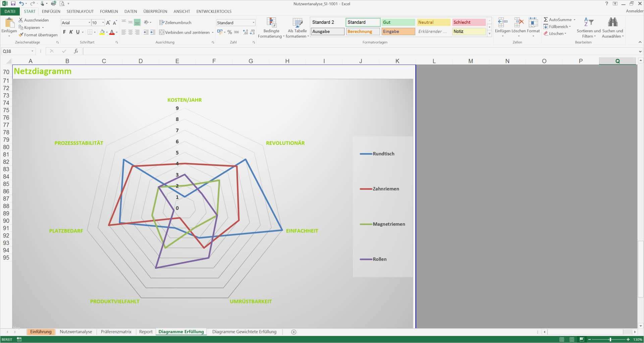Open the DATEI tab
Image resolution: width=644 pixels, height=343 pixels.
pyautogui.click(x=10, y=11)
